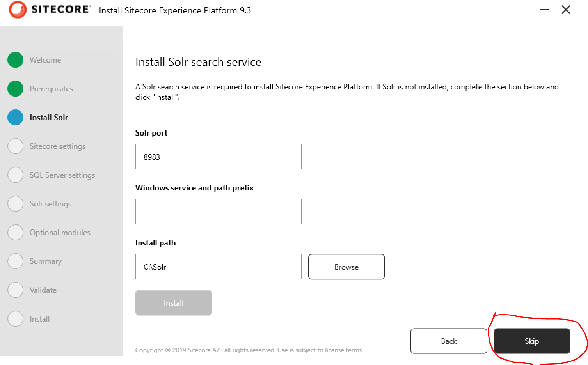Viewport: 588px width, 365px height.
Task: Click the Validate step circle
Action: click(15, 290)
